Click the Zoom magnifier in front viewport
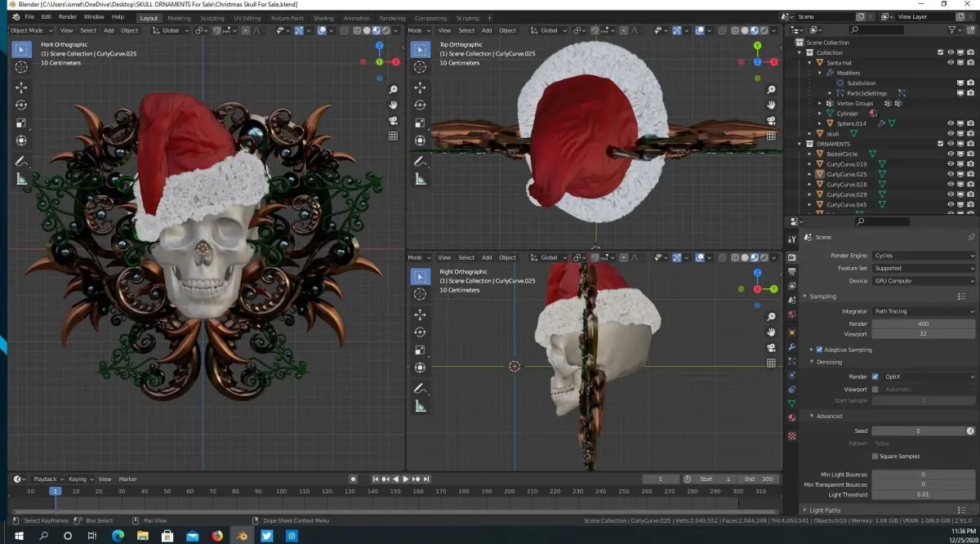 [x=394, y=90]
